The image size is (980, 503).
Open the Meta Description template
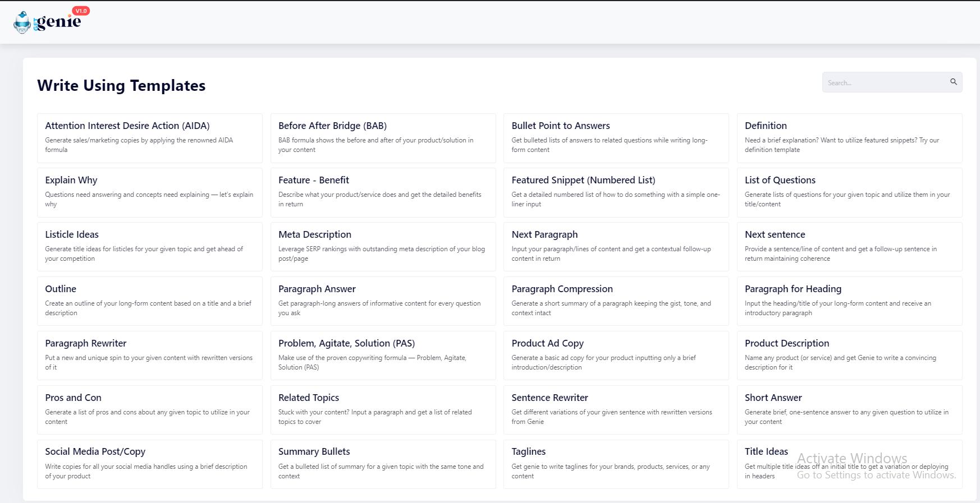pos(383,247)
